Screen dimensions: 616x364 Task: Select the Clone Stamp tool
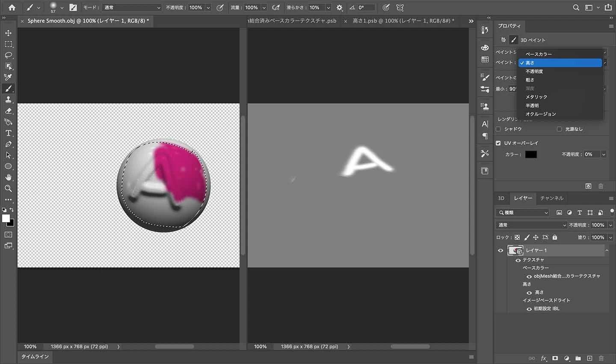click(8, 100)
